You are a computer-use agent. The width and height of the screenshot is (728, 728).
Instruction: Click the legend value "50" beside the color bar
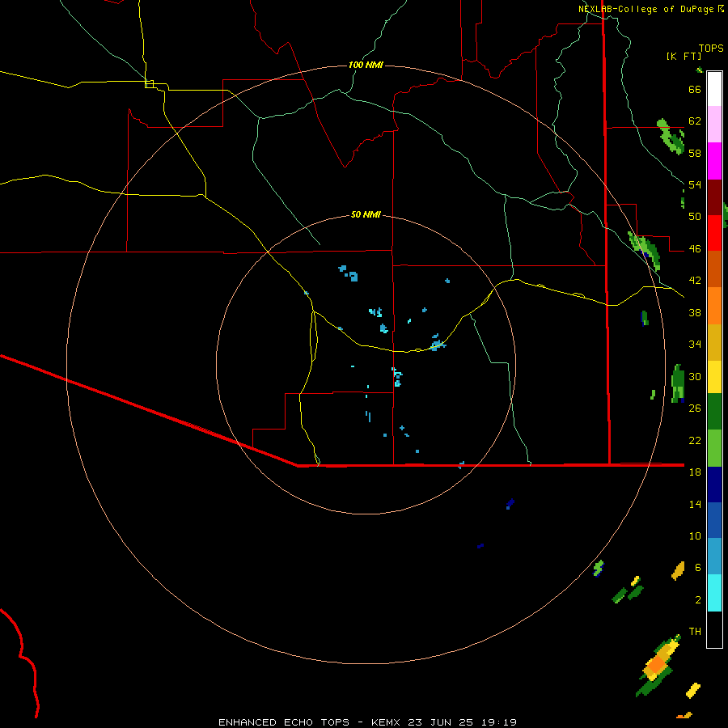(x=695, y=217)
